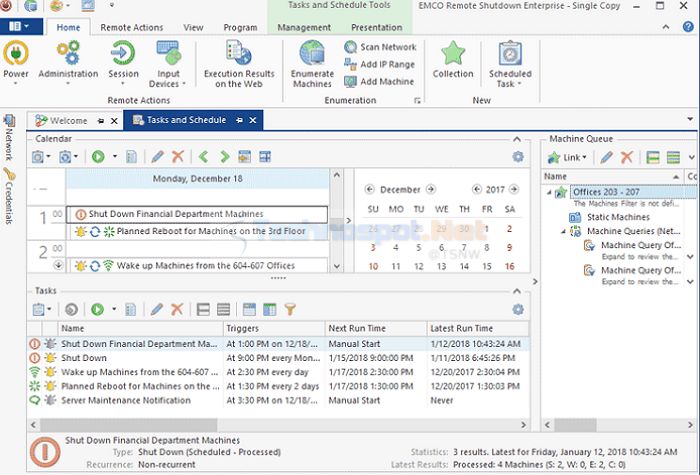Image resolution: width=700 pixels, height=475 pixels.
Task: Open the Help question mark icon
Action: 688,27
